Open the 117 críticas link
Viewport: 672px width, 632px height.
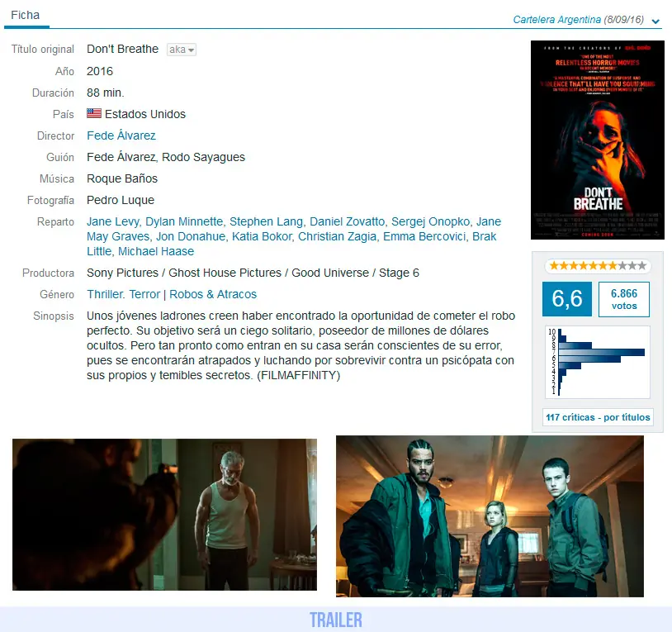(570, 417)
